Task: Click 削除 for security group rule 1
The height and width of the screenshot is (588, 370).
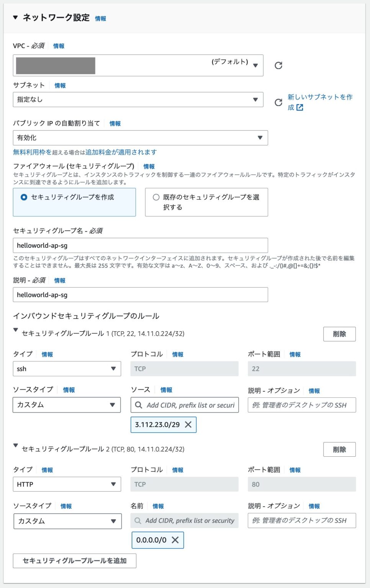Action: (x=339, y=334)
